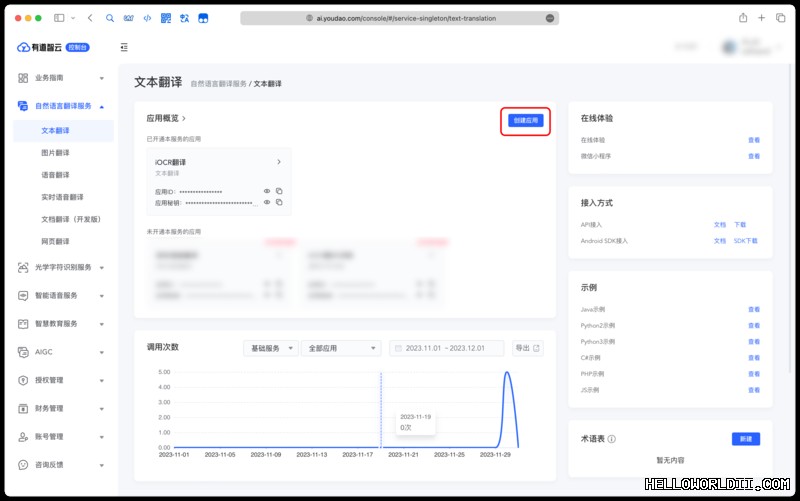This screenshot has height=501, width=800.
Task: View the C#示例 link
Action: point(754,358)
